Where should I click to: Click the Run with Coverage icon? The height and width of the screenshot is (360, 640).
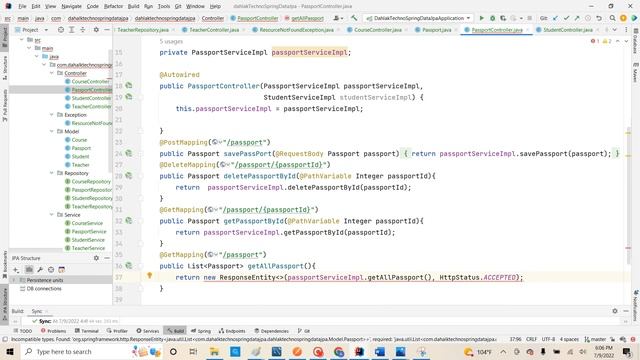tap(503, 18)
